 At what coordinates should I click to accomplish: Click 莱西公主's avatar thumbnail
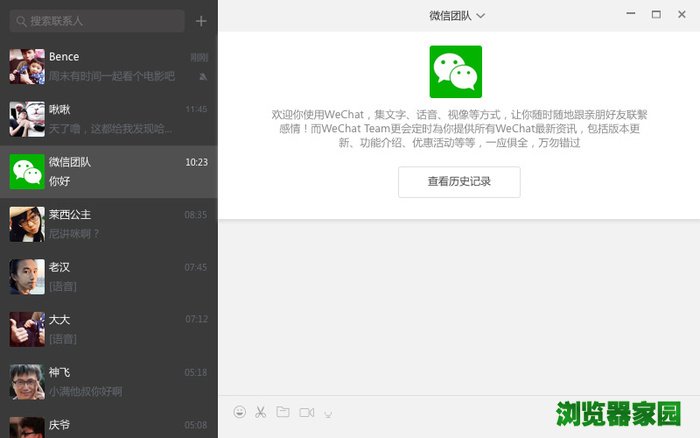[27, 224]
